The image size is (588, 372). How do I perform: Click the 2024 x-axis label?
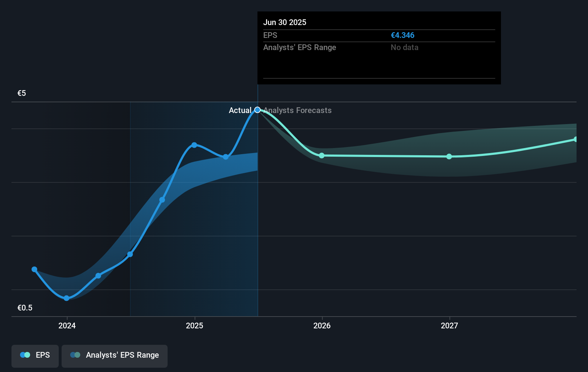point(67,325)
